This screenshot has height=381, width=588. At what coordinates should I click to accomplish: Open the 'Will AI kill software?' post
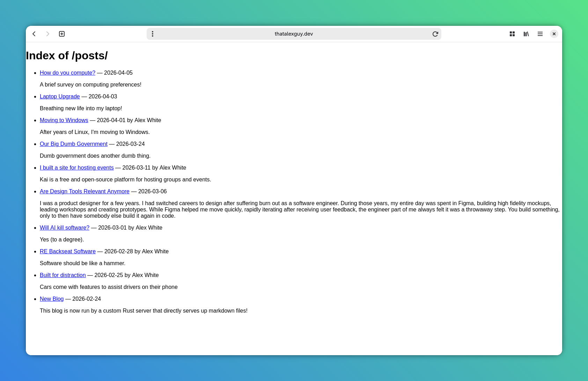tap(65, 227)
